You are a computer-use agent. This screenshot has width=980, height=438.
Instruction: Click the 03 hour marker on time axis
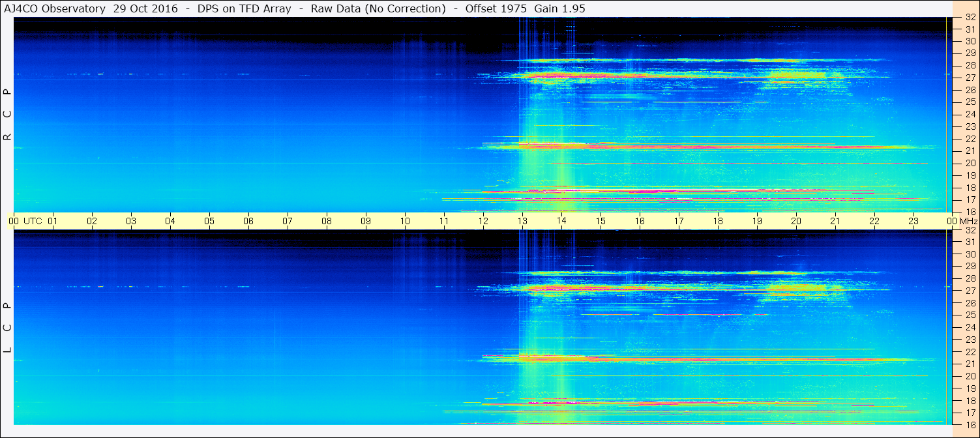pyautogui.click(x=131, y=221)
